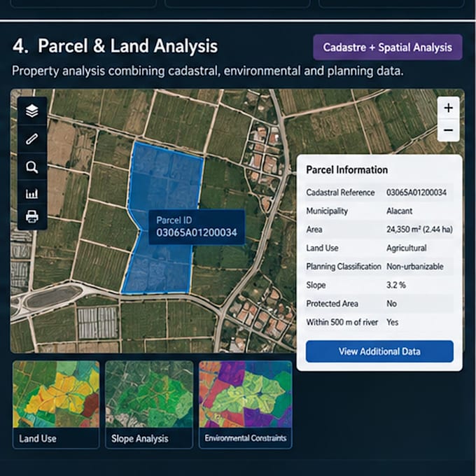Zoom in the map with plus button
Image resolution: width=476 pixels, height=476 pixels.
(x=449, y=108)
